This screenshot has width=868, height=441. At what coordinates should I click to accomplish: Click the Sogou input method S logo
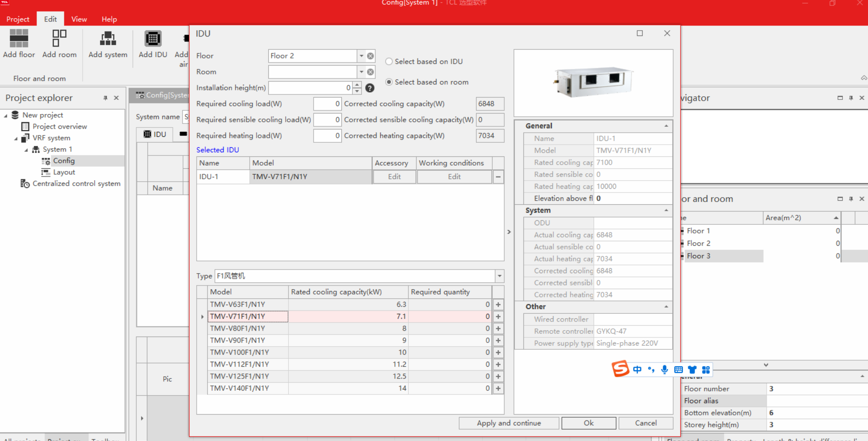[x=621, y=368]
